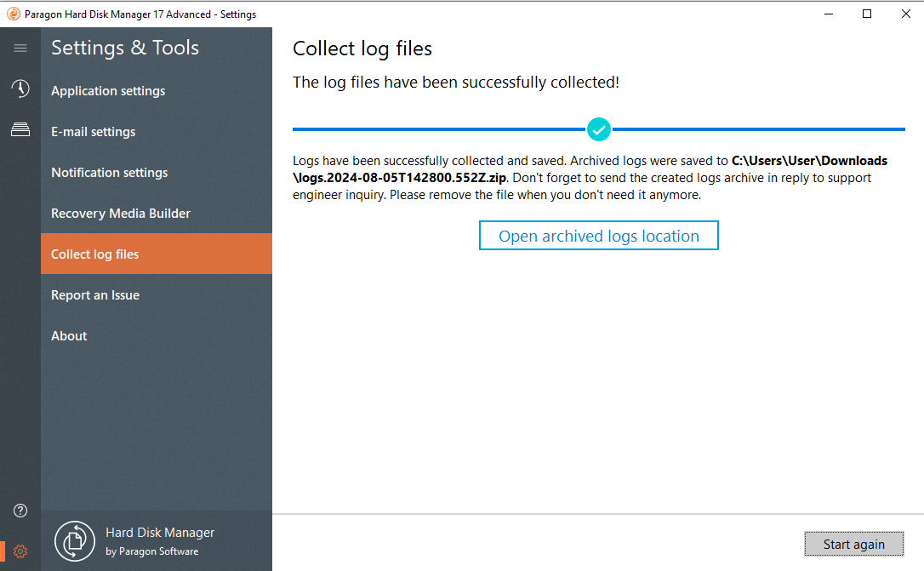Viewport: 924px width, 571px height.
Task: Open E-mail settings
Action: [93, 132]
